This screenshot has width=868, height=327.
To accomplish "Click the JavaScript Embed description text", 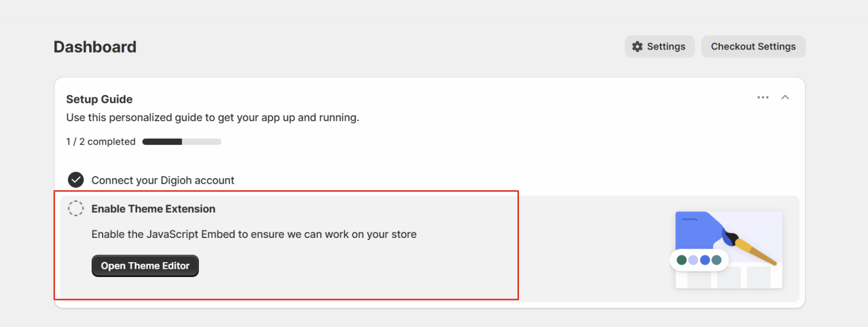I will pyautogui.click(x=254, y=234).
